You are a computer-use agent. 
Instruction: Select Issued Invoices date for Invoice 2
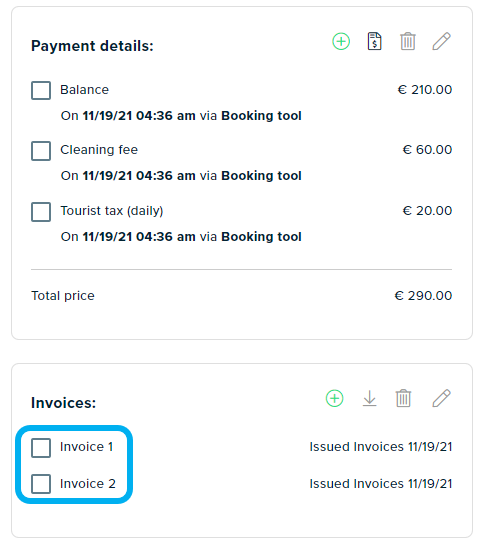(381, 484)
